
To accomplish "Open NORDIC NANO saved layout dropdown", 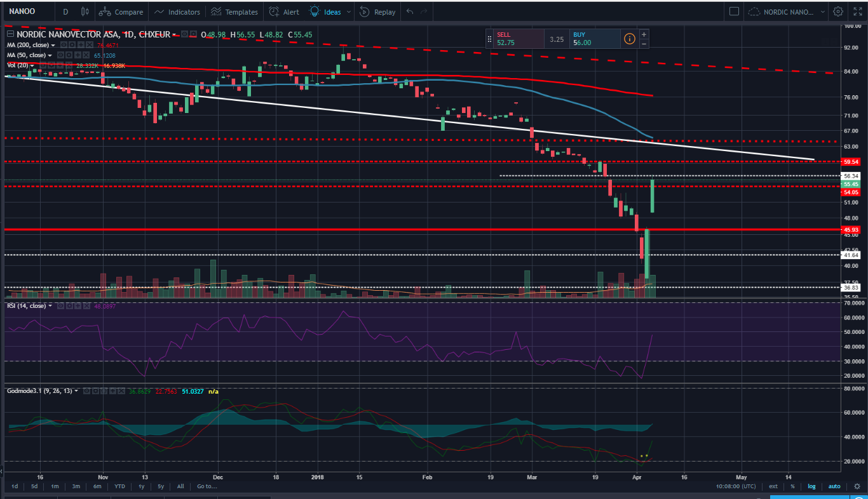I will 787,11.
